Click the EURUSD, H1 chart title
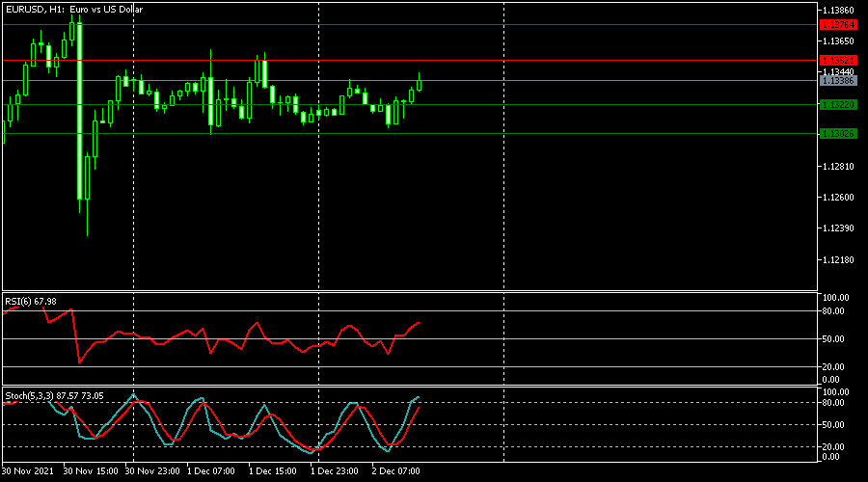The height and width of the screenshot is (482, 868). pyautogui.click(x=74, y=10)
